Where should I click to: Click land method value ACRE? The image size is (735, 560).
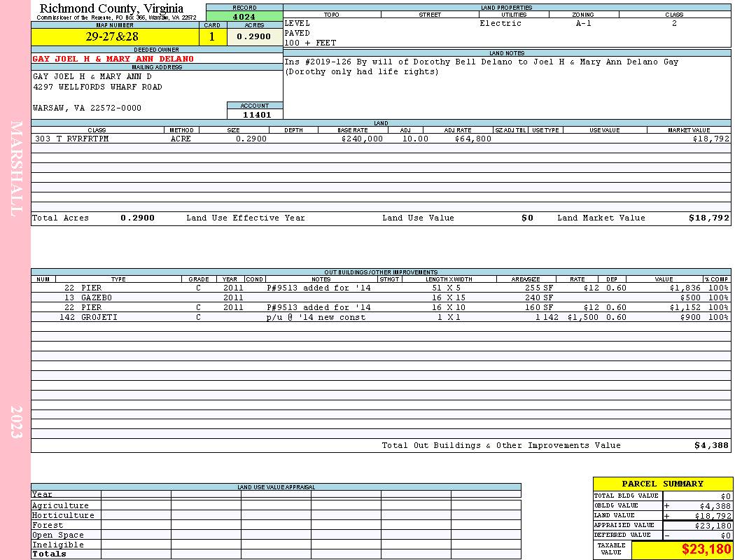pos(181,139)
